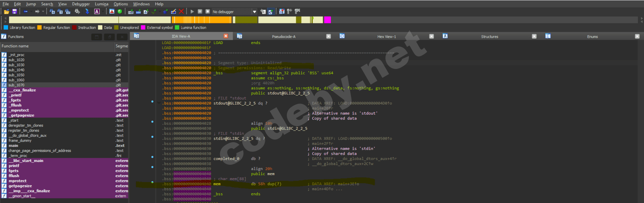This screenshot has height=203, width=644.
Task: Click the orange Regular function legend swatch
Action: click(x=39, y=28)
